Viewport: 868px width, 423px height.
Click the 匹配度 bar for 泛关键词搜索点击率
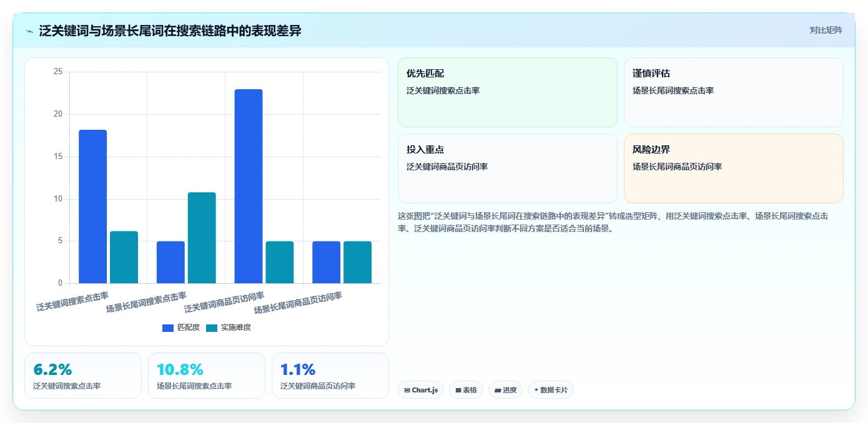[93, 207]
